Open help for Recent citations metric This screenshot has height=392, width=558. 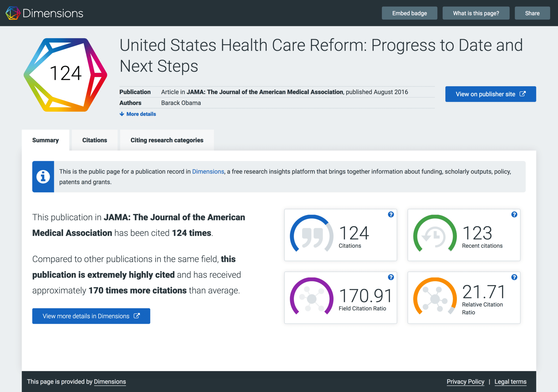pos(514,215)
